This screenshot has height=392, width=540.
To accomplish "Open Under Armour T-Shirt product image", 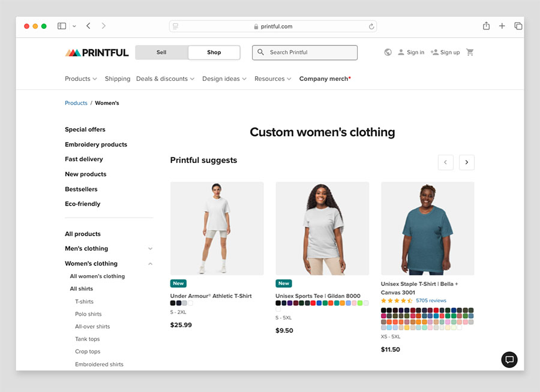I will [217, 228].
